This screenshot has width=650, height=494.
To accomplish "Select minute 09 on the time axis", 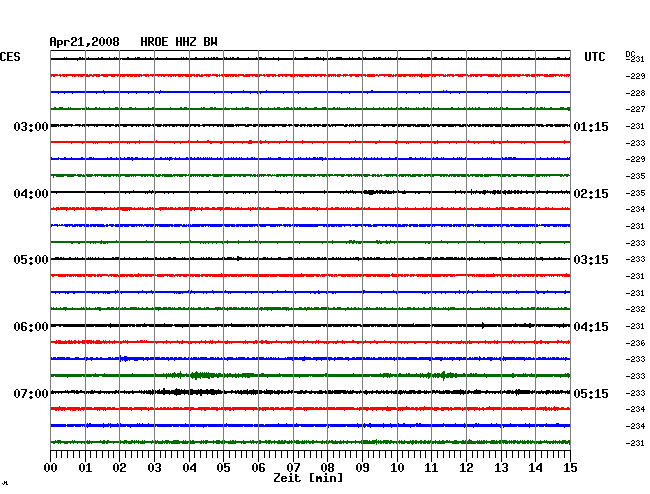I will click(362, 467).
